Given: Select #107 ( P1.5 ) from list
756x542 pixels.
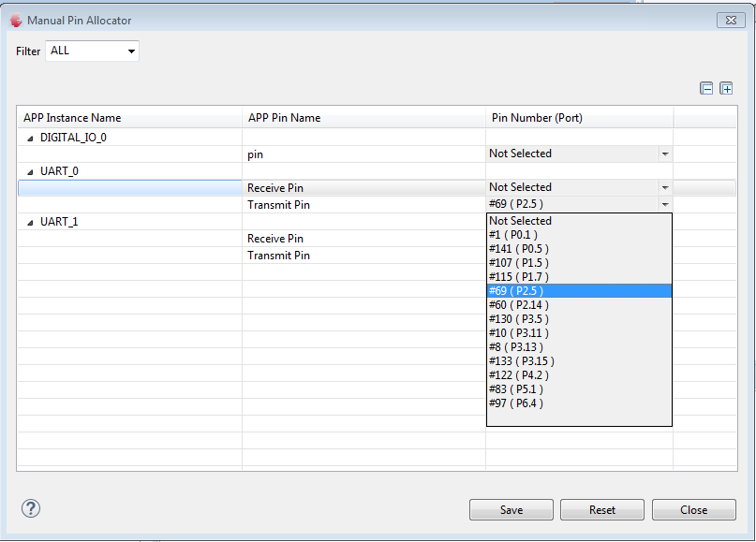Looking at the screenshot, I should click(x=579, y=262).
